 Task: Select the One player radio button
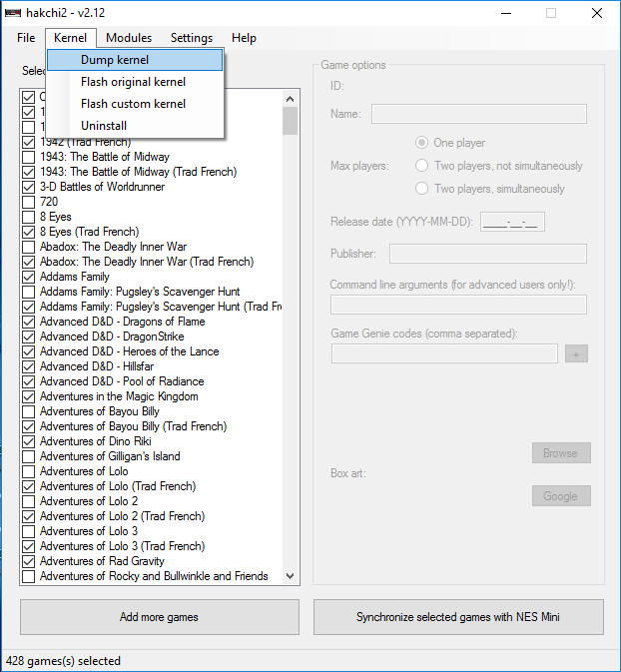click(421, 143)
